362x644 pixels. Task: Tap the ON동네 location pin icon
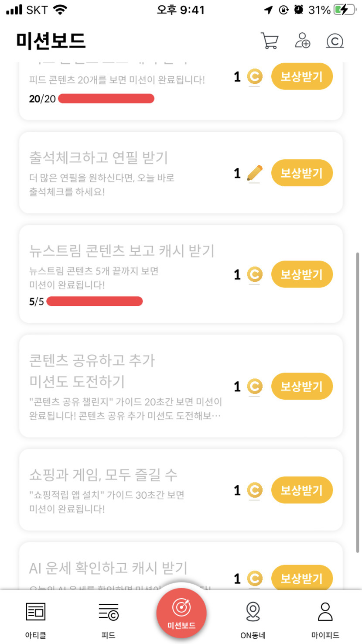[x=253, y=612]
